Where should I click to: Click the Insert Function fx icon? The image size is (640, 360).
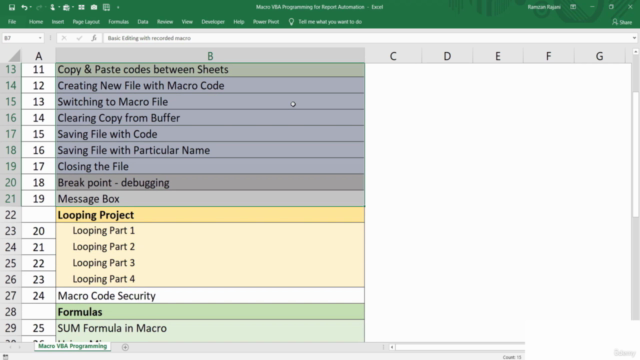point(94,38)
